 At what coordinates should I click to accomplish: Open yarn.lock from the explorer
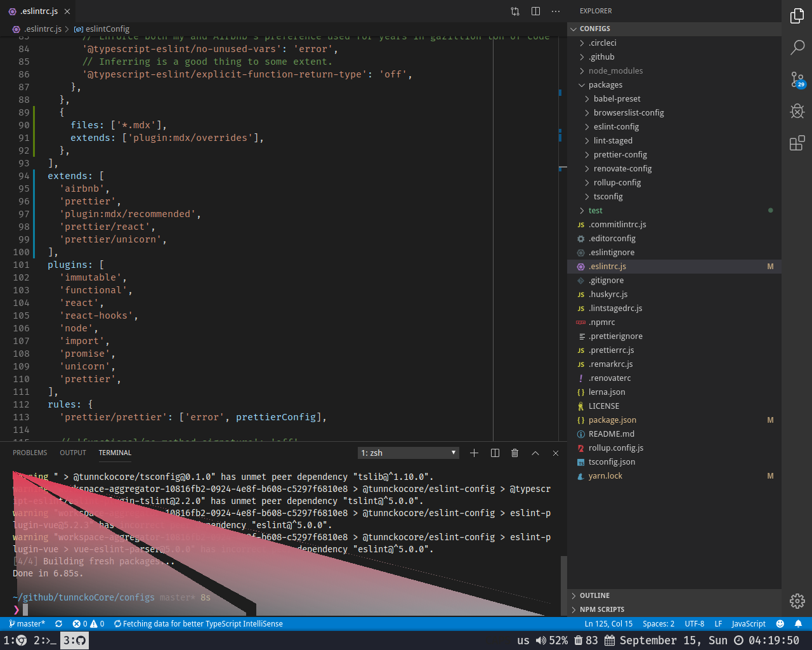[606, 475]
